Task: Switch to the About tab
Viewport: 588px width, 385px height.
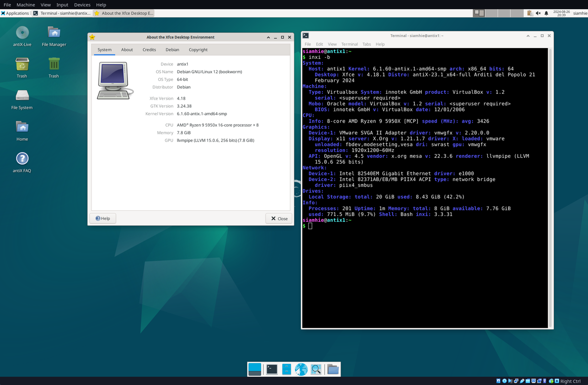Action: [127, 50]
